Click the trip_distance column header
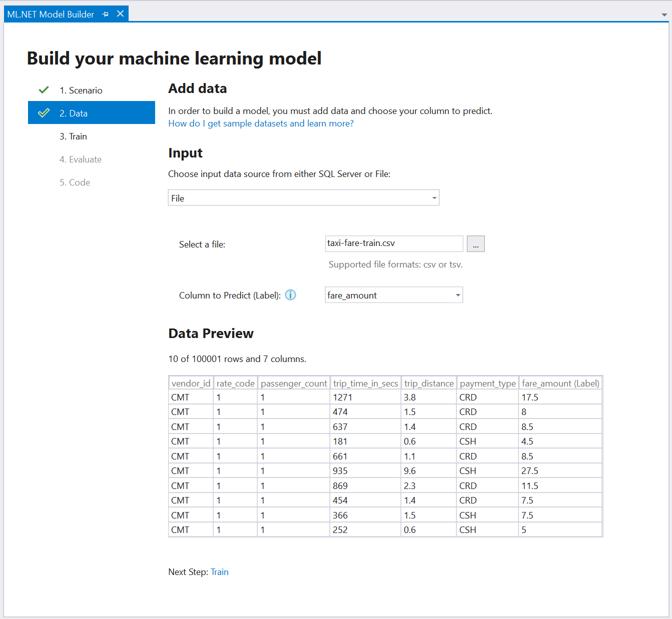 click(x=429, y=383)
